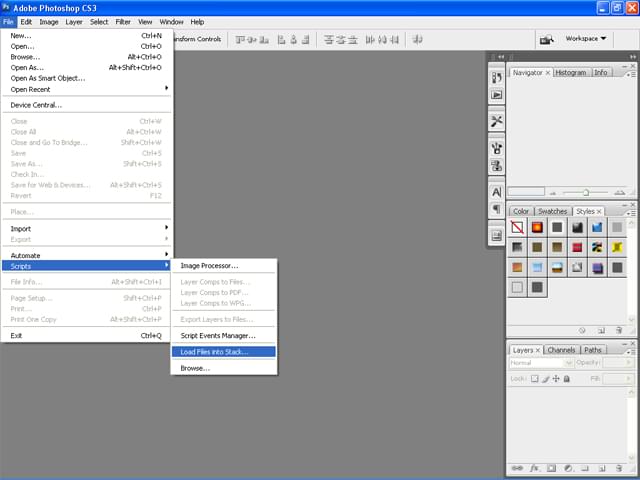The height and width of the screenshot is (480, 640).
Task: Click the Navigator zoom percentage field
Action: click(x=526, y=192)
